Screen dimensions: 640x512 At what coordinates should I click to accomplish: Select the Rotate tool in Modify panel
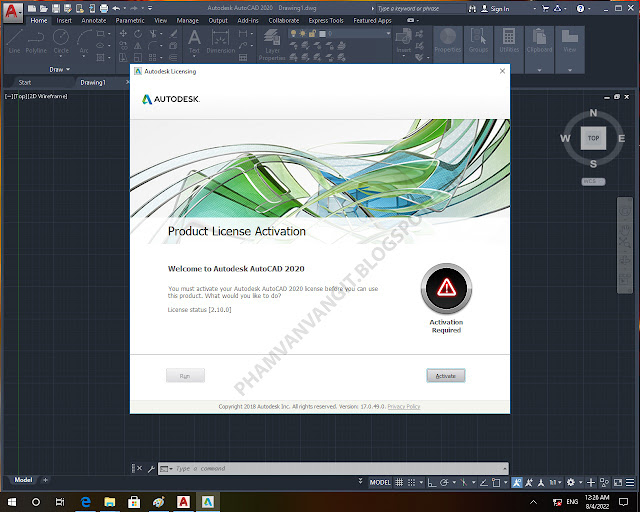click(x=138, y=33)
